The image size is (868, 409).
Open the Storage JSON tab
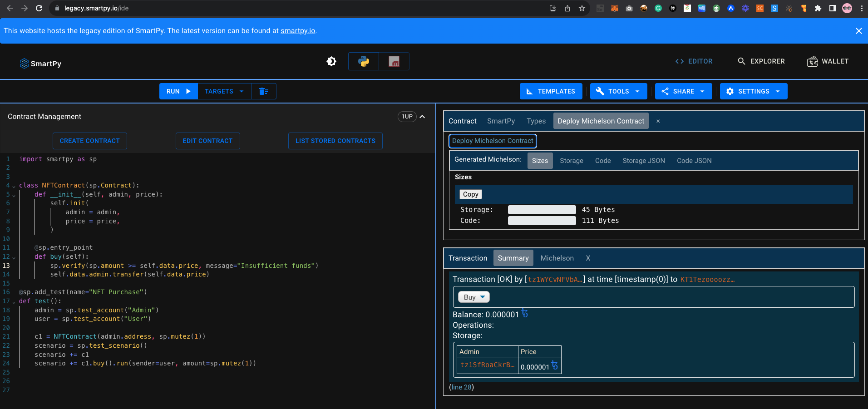644,161
